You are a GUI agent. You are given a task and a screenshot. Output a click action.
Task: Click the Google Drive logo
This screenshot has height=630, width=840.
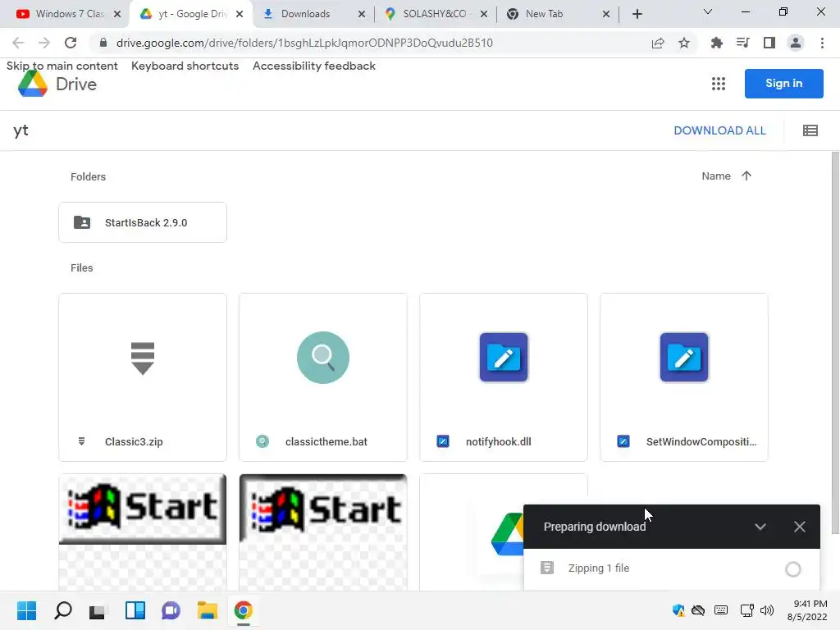(x=33, y=84)
